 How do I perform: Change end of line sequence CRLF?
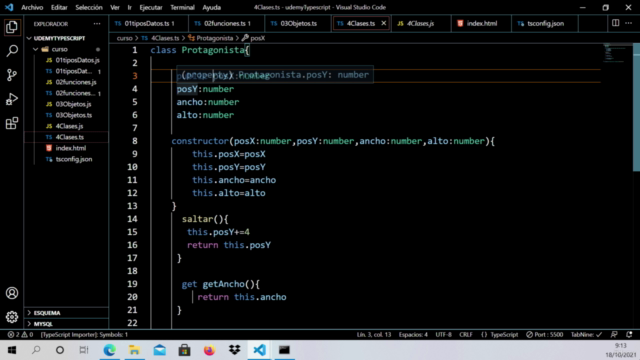[466, 334]
